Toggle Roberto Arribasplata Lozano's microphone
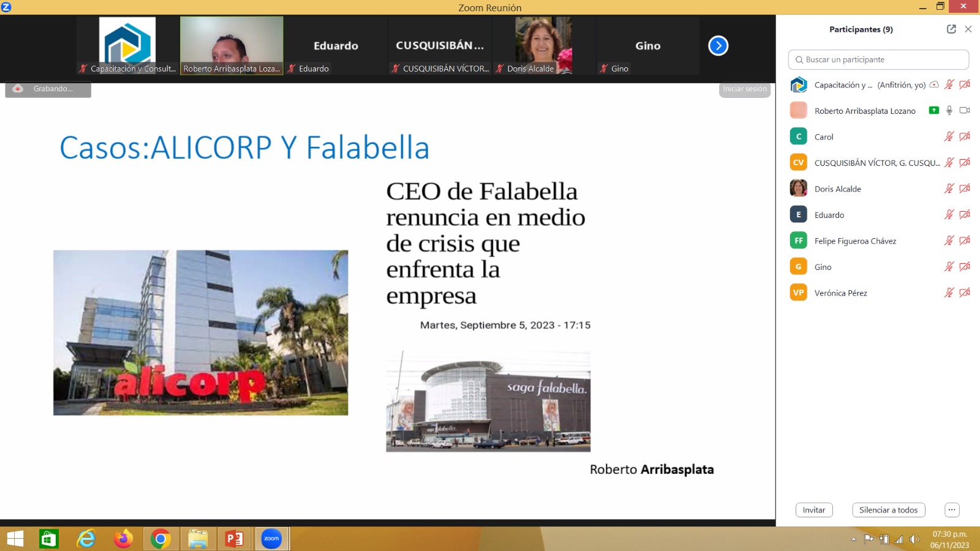 (x=949, y=110)
